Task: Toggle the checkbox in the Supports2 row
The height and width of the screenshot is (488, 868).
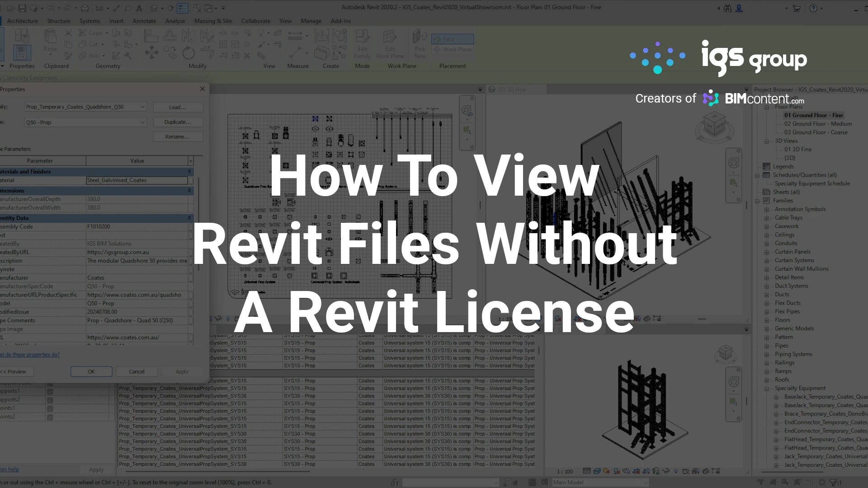Action: tap(50, 400)
